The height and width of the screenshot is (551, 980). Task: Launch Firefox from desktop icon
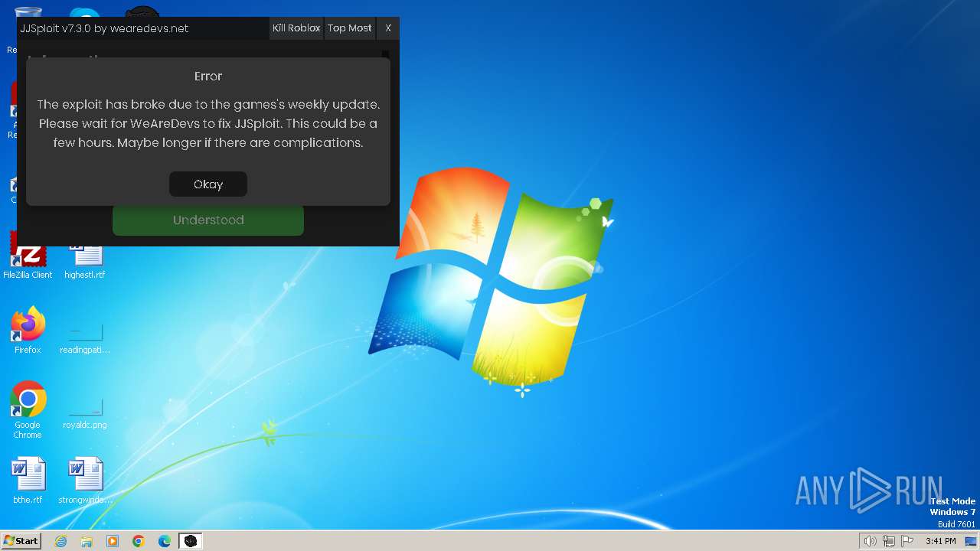[28, 331]
